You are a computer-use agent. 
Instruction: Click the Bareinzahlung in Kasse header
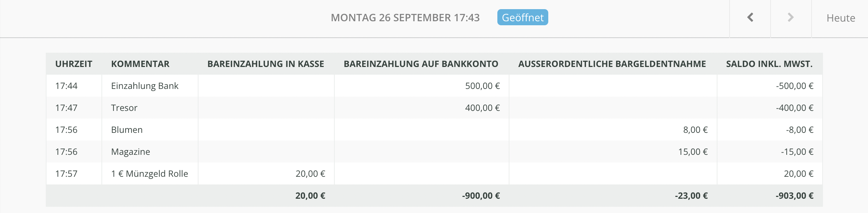[x=266, y=64]
